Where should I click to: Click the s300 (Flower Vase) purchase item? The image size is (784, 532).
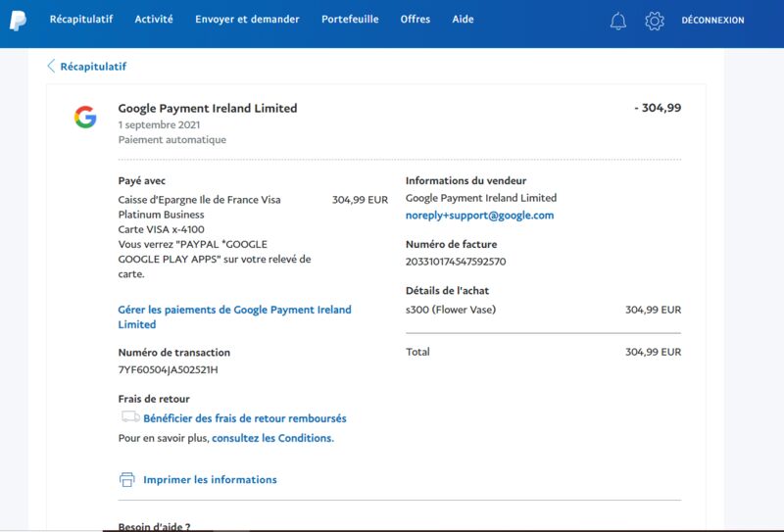point(451,310)
